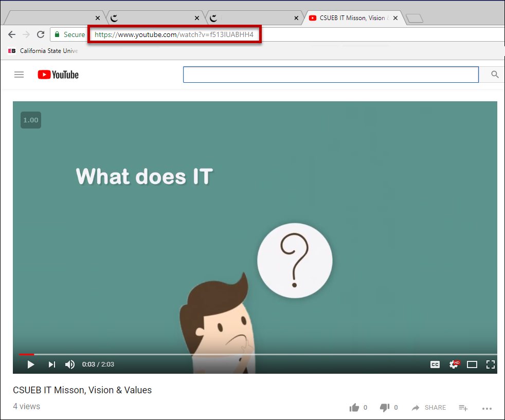Switch to theater mode
The image size is (505, 420).
point(472,364)
